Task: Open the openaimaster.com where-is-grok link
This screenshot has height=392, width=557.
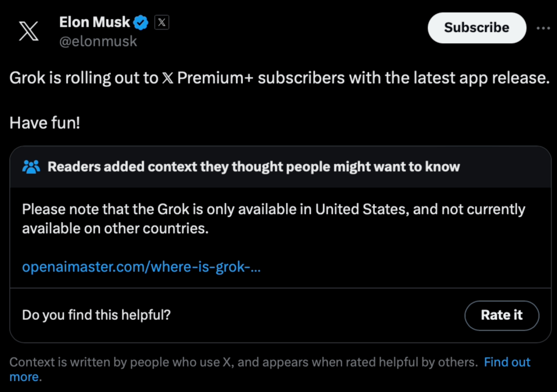Action: [141, 267]
